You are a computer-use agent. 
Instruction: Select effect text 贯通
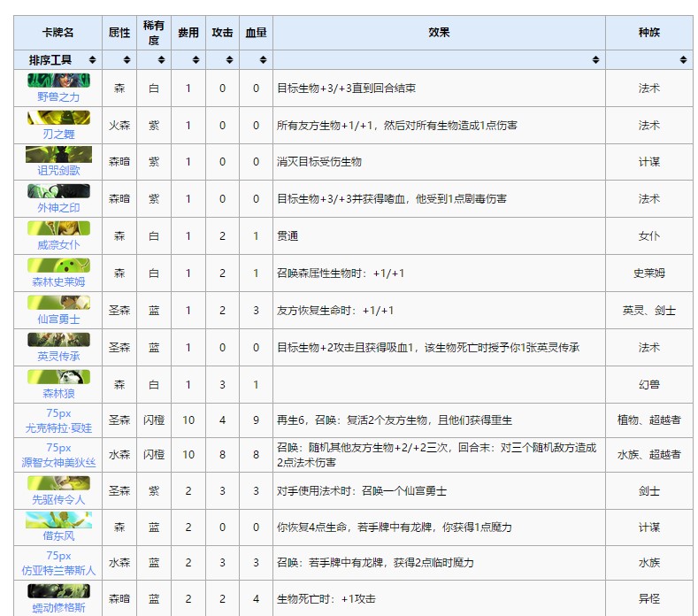coord(288,236)
